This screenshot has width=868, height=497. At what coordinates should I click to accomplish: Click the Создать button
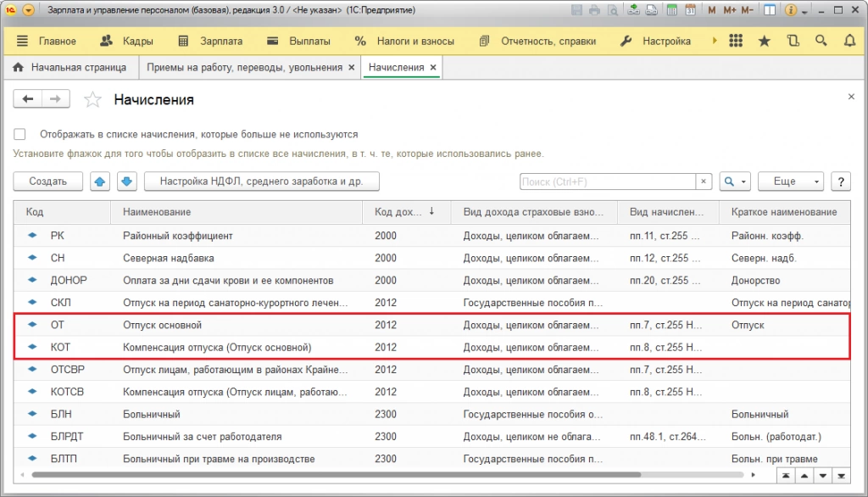pos(47,181)
